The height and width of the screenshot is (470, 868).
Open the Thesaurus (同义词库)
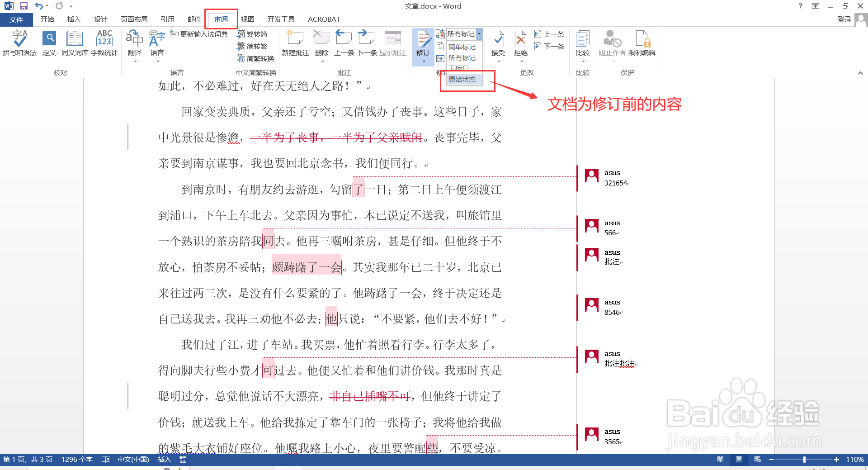[x=75, y=43]
